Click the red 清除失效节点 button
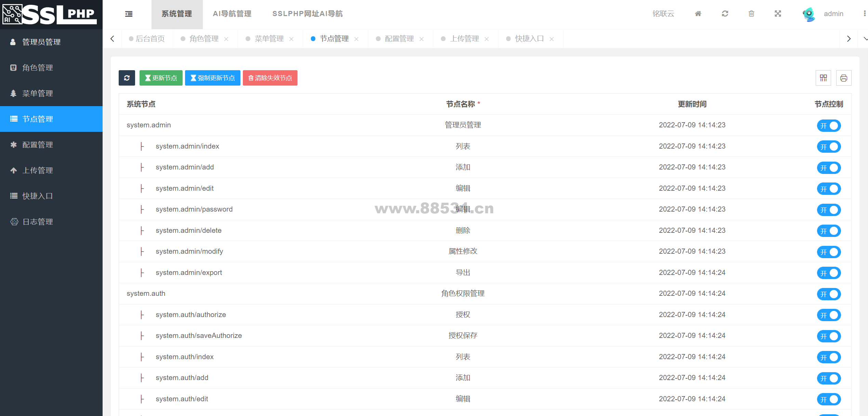This screenshot has height=416, width=868. click(270, 78)
